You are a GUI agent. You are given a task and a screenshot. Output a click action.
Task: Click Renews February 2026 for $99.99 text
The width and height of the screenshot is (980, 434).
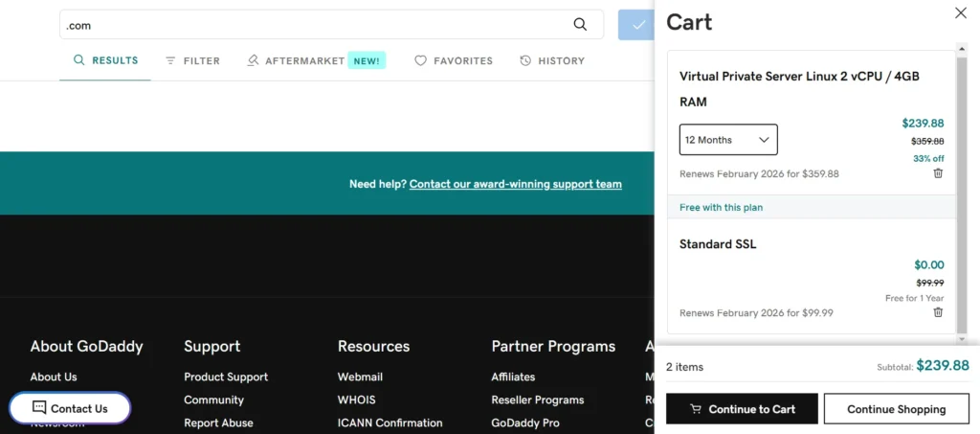(756, 312)
